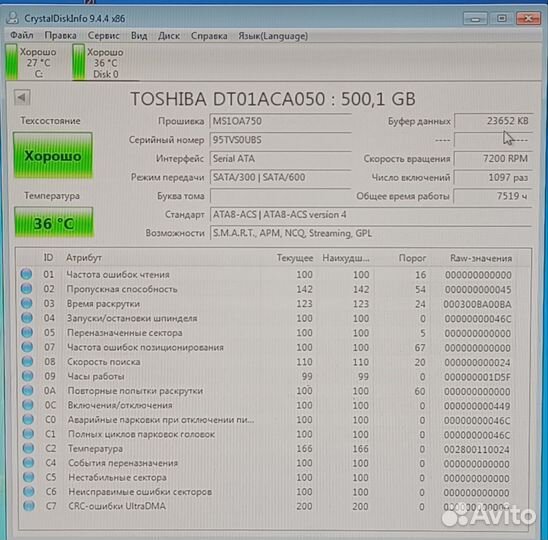The height and width of the screenshot is (540, 548).
Task: Click the total work time 7519 ч
Action: [x=493, y=196]
